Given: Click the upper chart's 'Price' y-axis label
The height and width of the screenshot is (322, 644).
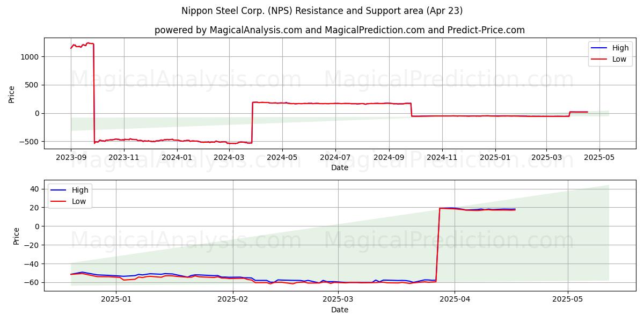Looking at the screenshot, I should click(x=12, y=93).
